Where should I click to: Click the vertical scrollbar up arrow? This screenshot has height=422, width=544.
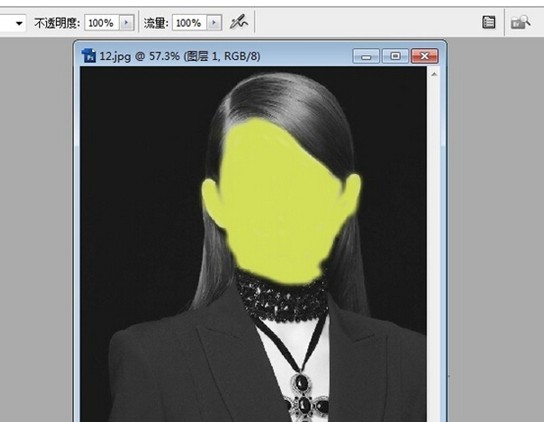[434, 74]
